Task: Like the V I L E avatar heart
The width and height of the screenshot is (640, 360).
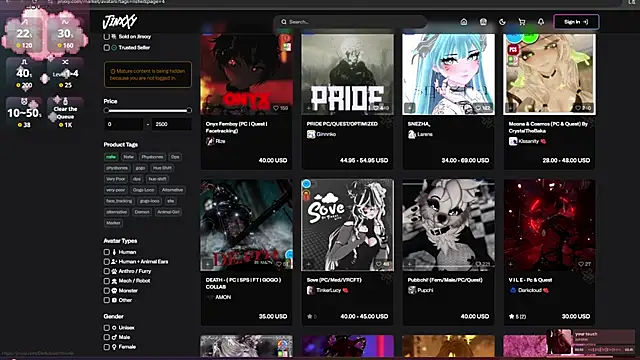Action: click(x=581, y=264)
